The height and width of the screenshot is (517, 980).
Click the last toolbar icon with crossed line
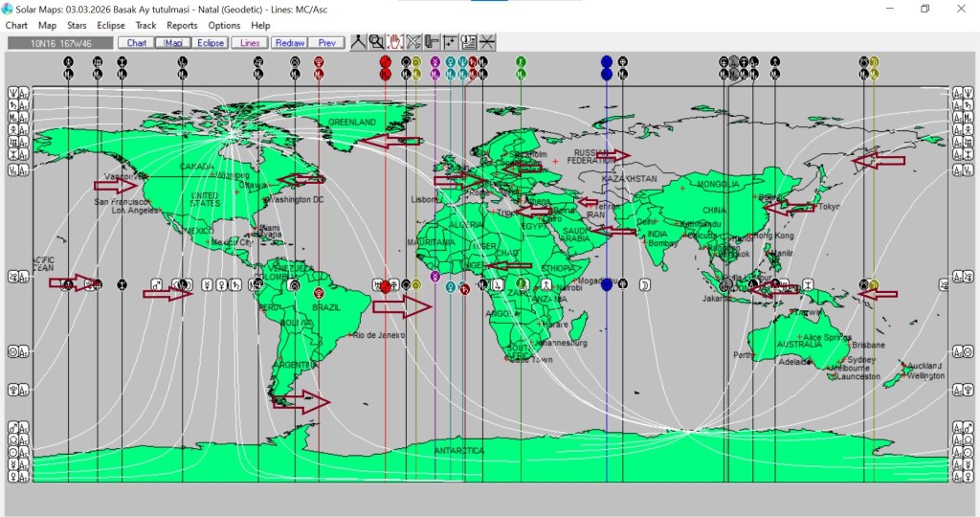(487, 42)
